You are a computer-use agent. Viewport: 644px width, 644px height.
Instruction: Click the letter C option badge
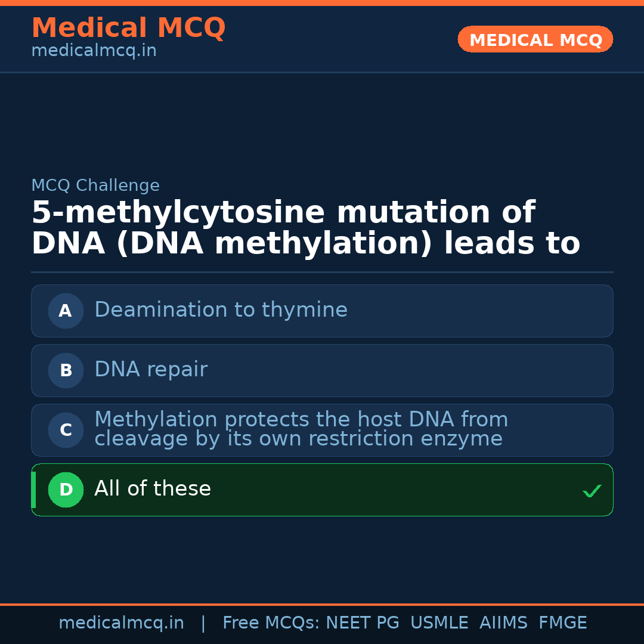66,430
